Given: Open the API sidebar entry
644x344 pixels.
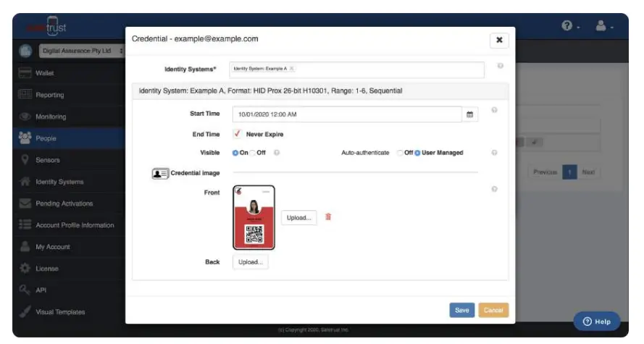Looking at the screenshot, I should click(69, 290).
